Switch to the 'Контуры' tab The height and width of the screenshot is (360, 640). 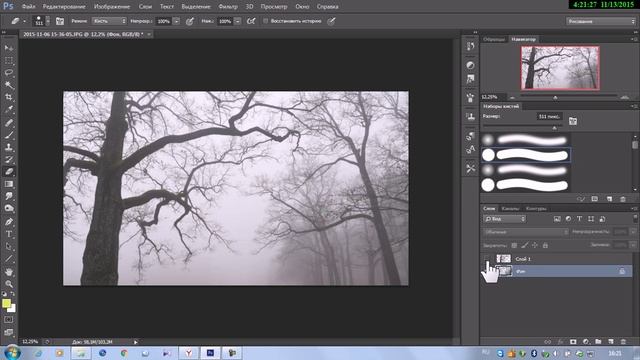click(536, 209)
